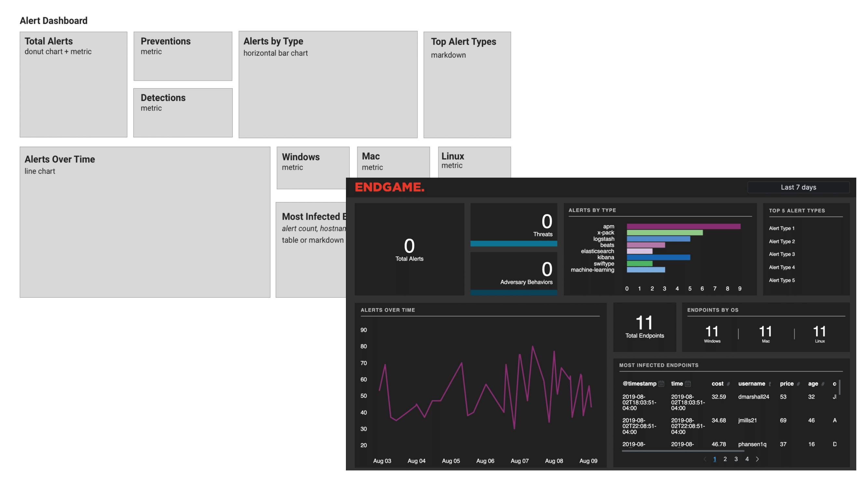Click the ENDGAME logo icon

[x=388, y=187]
